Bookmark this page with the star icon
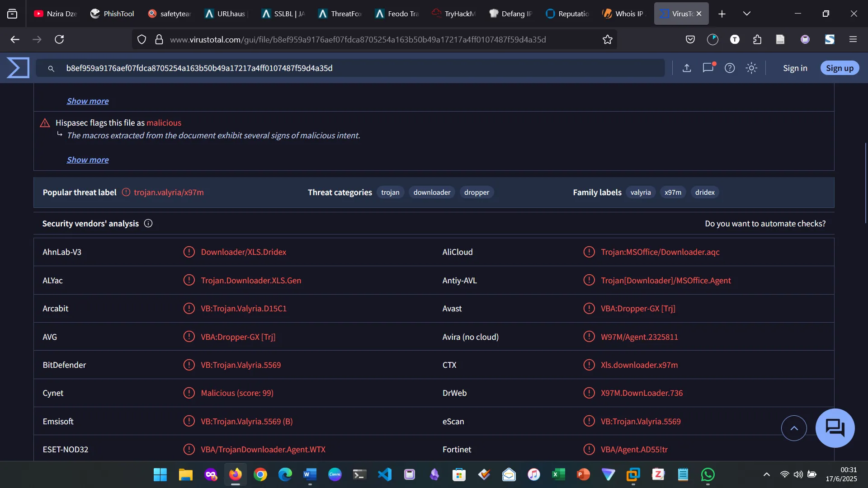The image size is (868, 488). click(x=607, y=39)
